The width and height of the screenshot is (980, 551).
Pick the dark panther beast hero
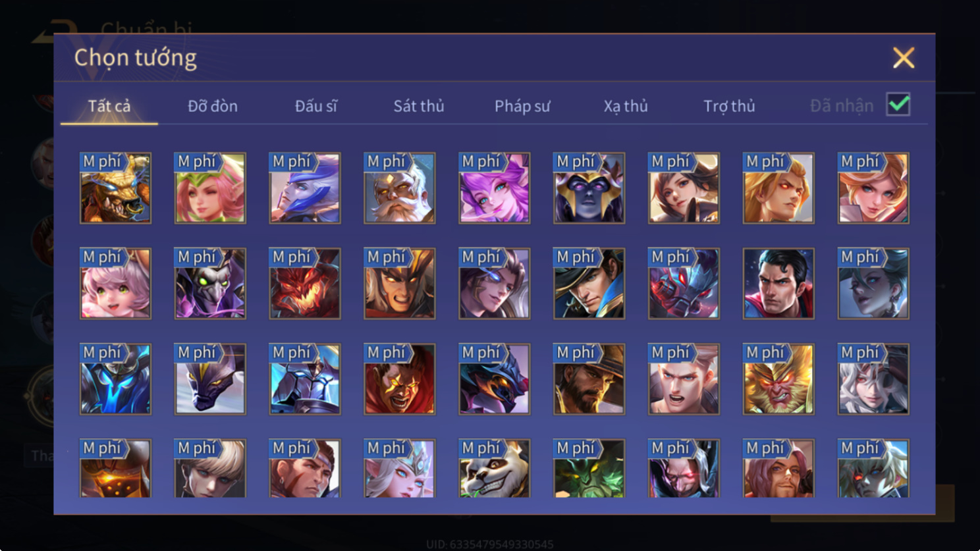pyautogui.click(x=210, y=379)
